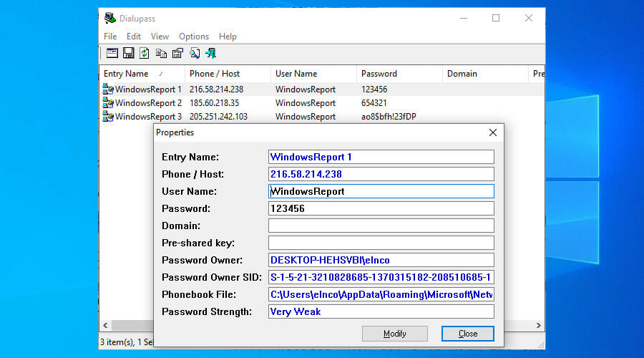The image size is (644, 358).
Task: Click the empty Domain input field
Action: tap(381, 226)
